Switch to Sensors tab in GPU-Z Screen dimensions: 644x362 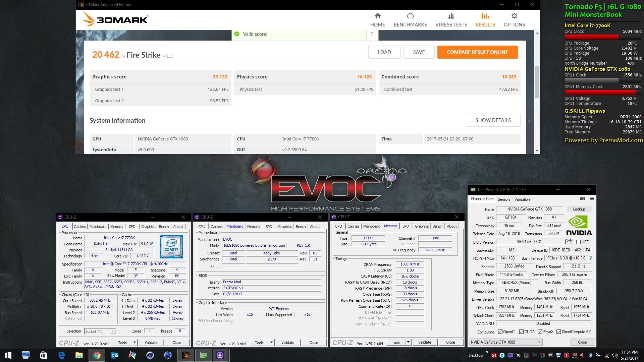click(x=504, y=199)
